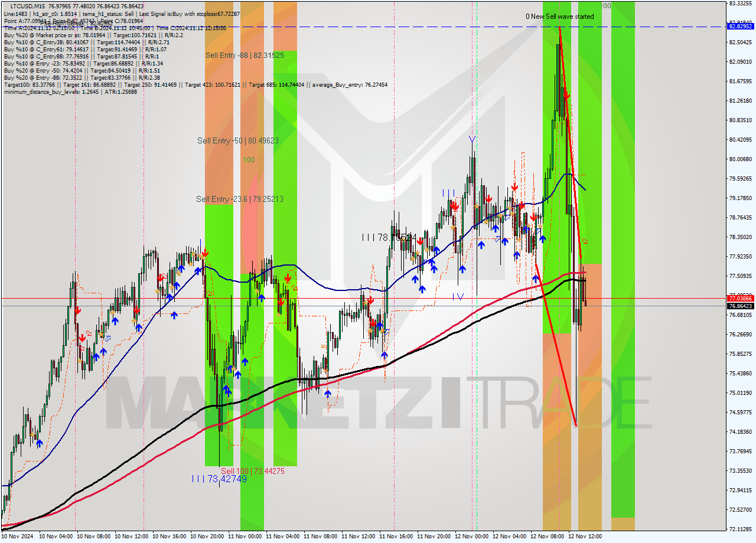Click the 79.17865 price axis value
Image resolution: width=756 pixels, height=543 pixels.
click(x=740, y=198)
